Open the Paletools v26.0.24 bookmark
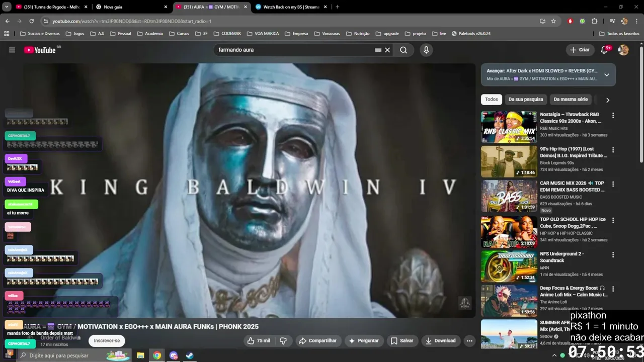Image resolution: width=644 pixels, height=362 pixels. [471, 34]
